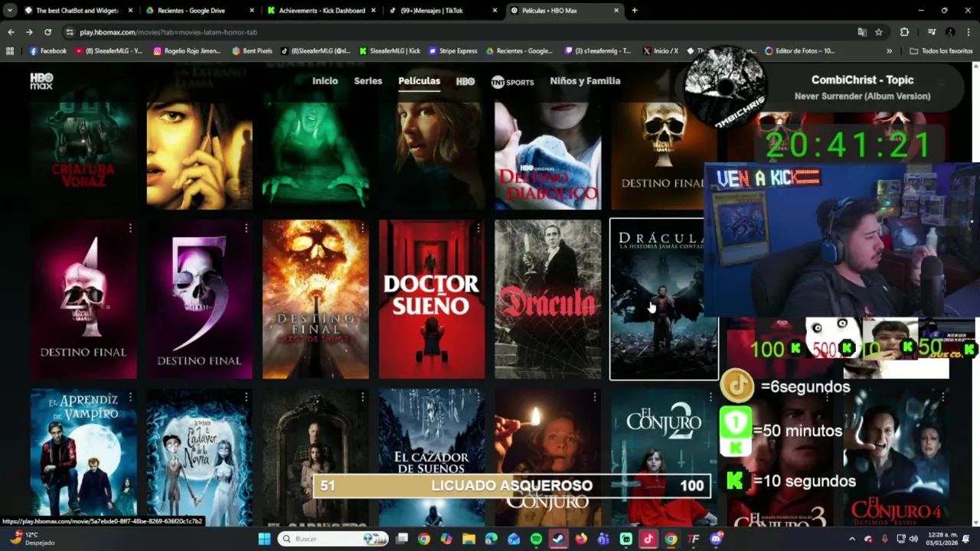Viewport: 980px width, 551px height.
Task: Open the Copilot taskbar icon
Action: click(x=446, y=539)
